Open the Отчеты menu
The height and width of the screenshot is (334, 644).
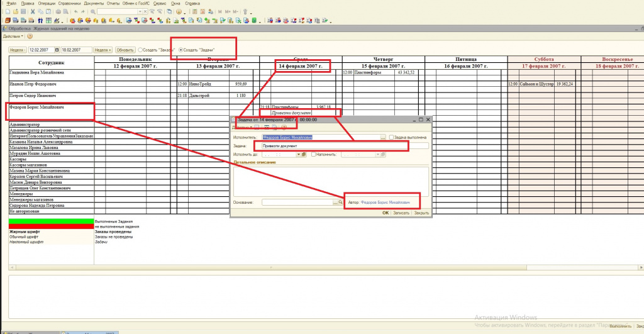coord(113,3)
